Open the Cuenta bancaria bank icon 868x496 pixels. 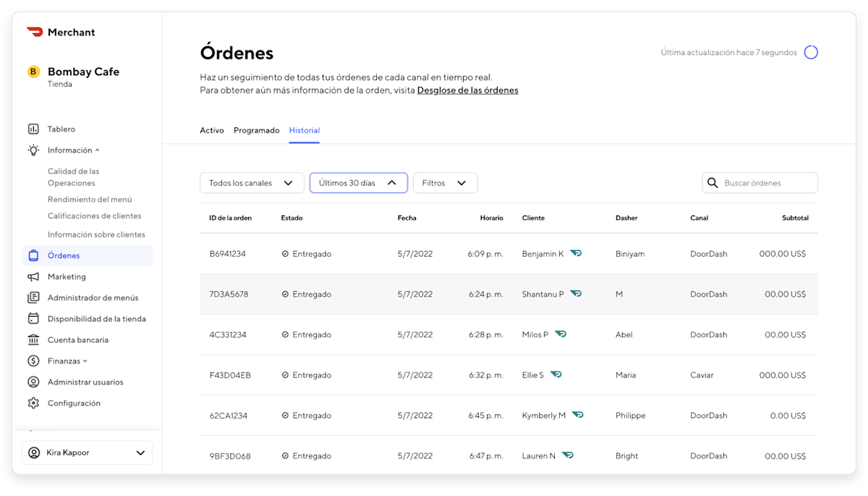pyautogui.click(x=33, y=339)
